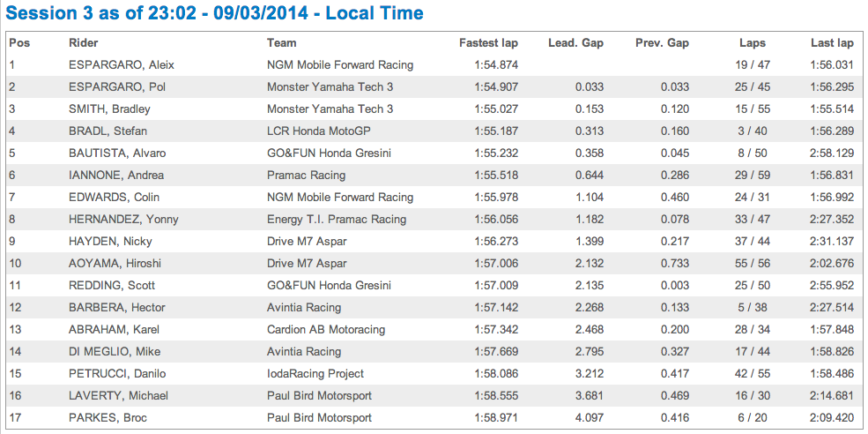Click laps value 6 / 20

pyautogui.click(x=753, y=418)
